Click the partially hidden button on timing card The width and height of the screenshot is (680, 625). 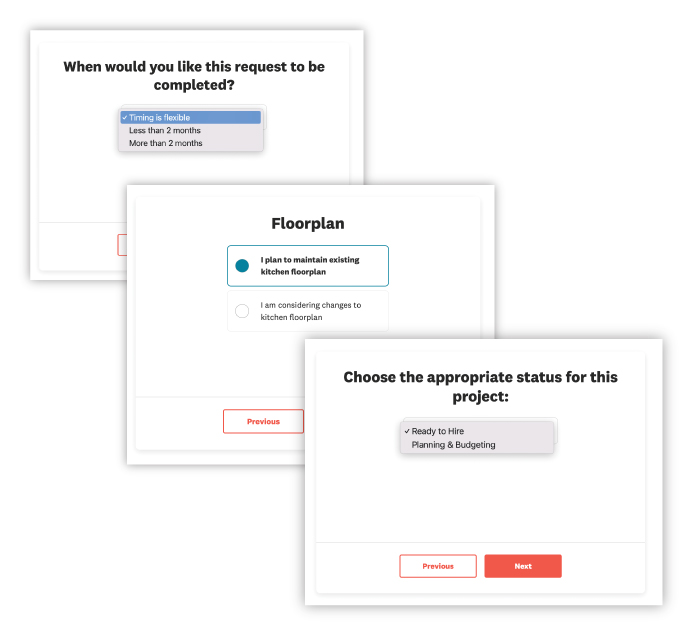point(121,245)
